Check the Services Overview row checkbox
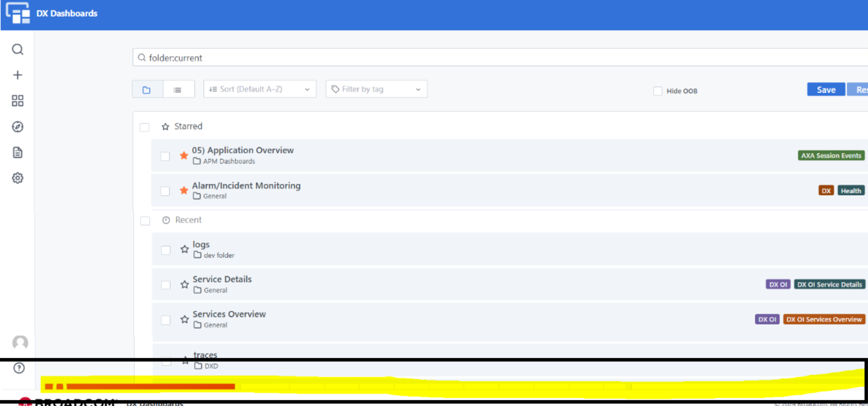 point(166,320)
